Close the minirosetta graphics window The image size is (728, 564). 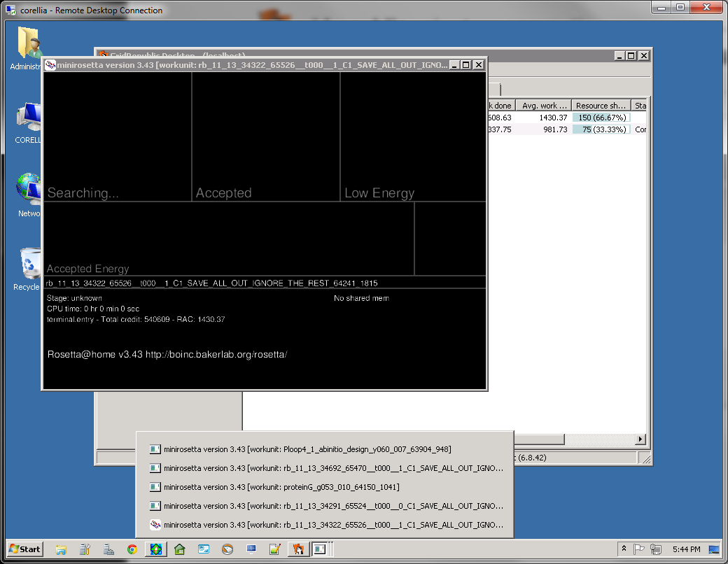coord(479,65)
